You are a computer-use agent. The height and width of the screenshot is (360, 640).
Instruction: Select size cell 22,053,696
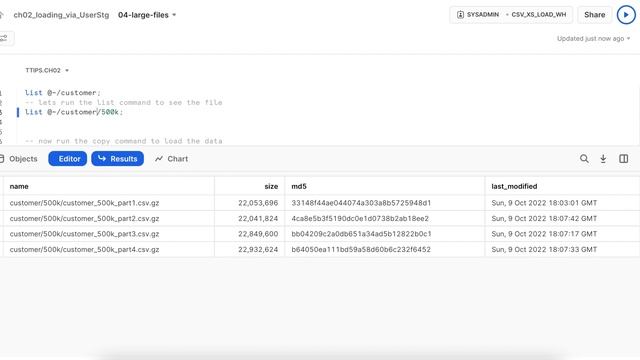249,203
